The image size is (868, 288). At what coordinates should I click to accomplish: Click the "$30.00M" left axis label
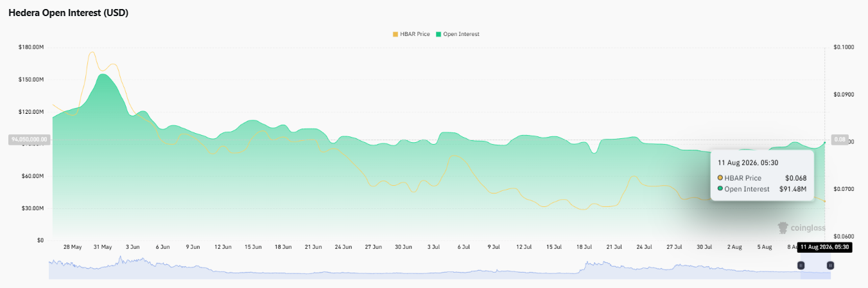[31, 208]
